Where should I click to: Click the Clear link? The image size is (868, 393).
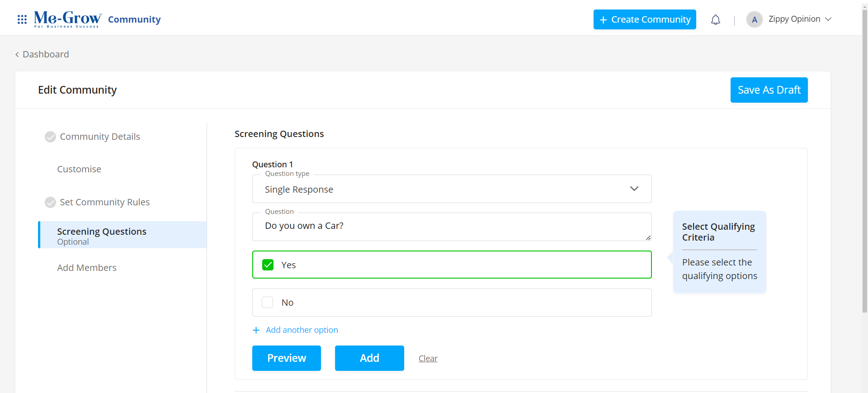pyautogui.click(x=428, y=359)
